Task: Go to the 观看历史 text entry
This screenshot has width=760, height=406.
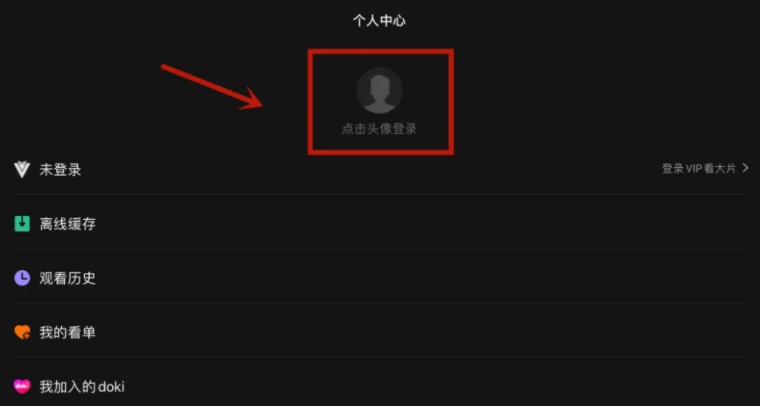Action: tap(68, 278)
